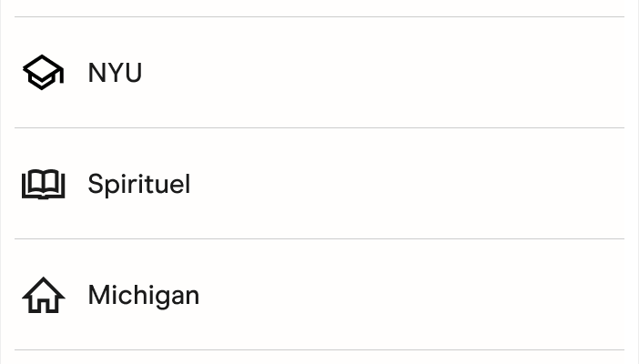Screen dimensions: 639x364
Task: Click empty area right of Spirituel row
Action: [x=455, y=184]
